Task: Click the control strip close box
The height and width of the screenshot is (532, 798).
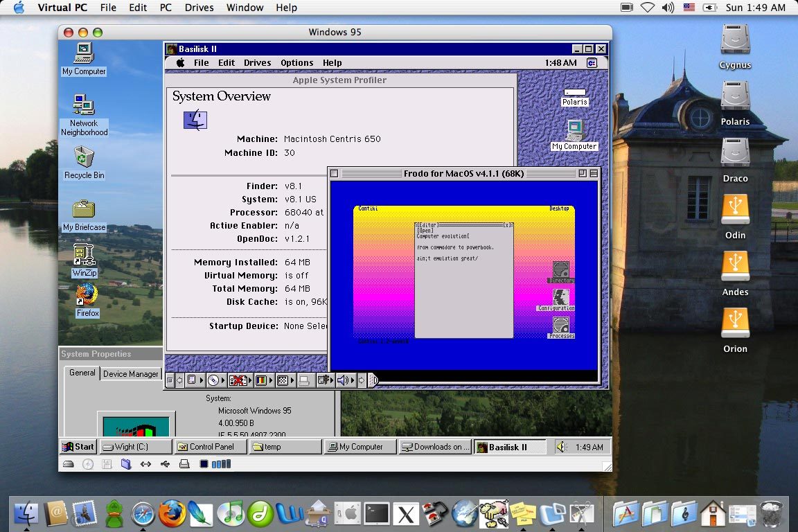Action: 170,380
